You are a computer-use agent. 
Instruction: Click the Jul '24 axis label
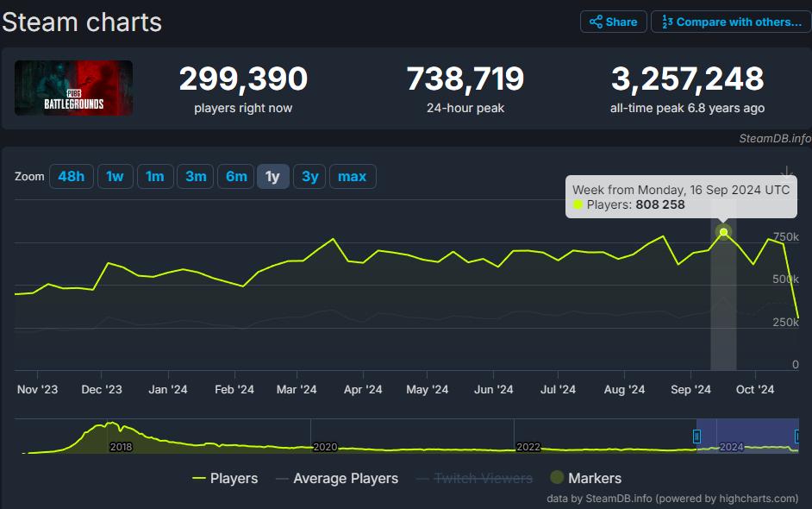tap(558, 389)
